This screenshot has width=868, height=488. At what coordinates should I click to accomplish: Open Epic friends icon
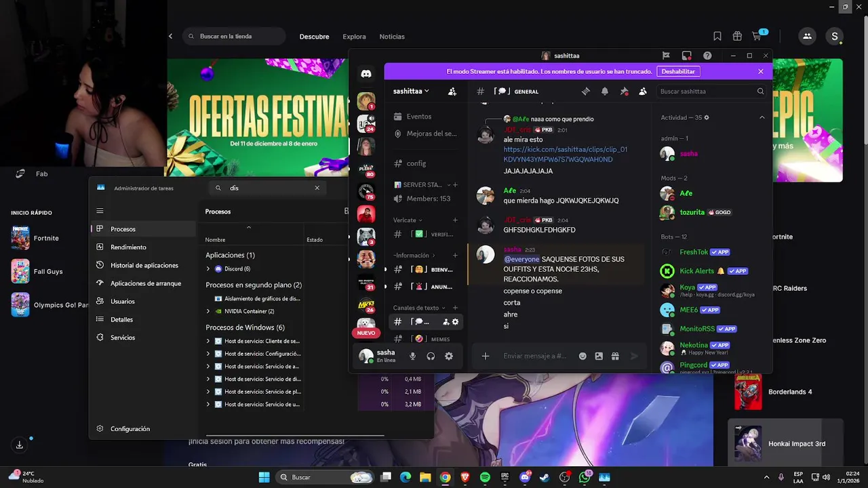(x=807, y=37)
